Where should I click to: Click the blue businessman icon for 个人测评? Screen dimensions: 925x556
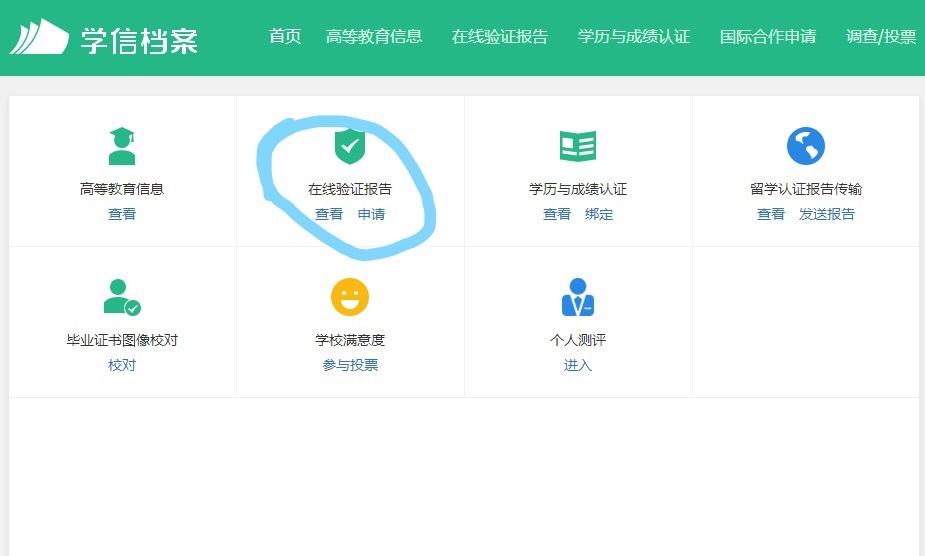coord(578,297)
